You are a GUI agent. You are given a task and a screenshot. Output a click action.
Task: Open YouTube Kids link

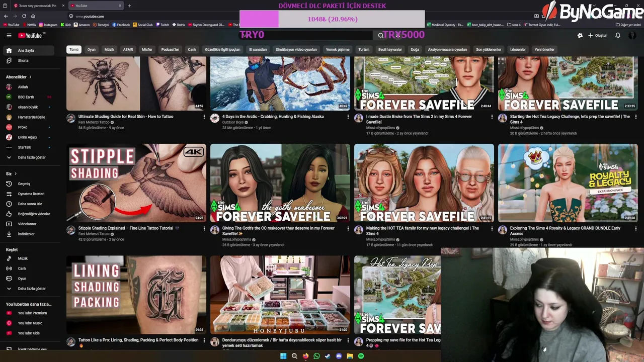click(x=29, y=333)
